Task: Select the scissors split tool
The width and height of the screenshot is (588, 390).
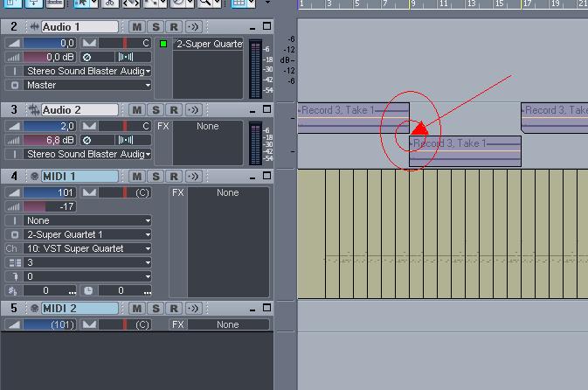Action: [x=111, y=3]
